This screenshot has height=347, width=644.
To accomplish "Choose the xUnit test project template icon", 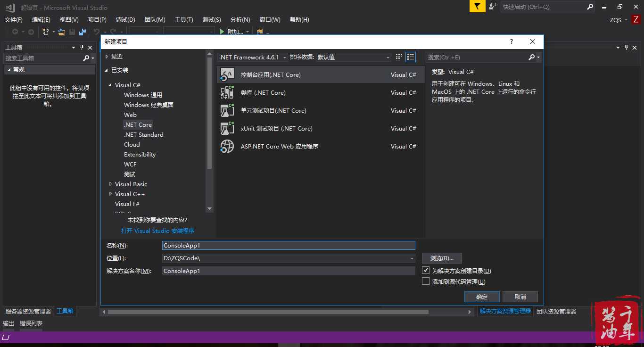I will pos(227,129).
